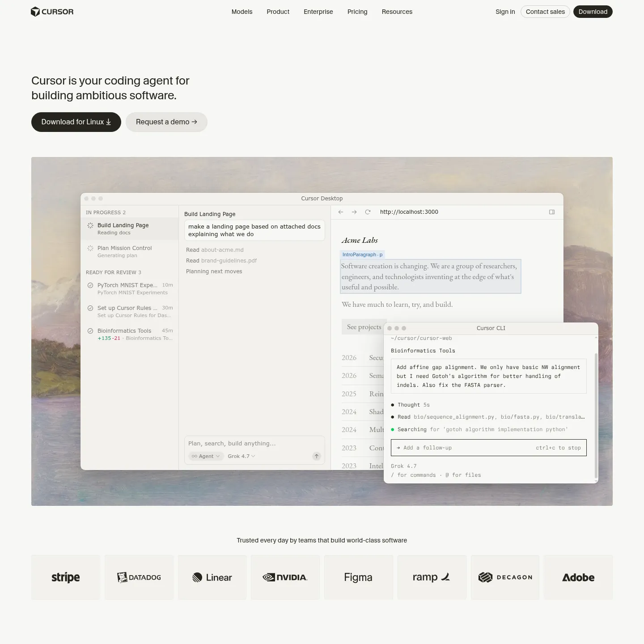Send the prompt with the up-arrow button
The image size is (644, 644).
click(x=317, y=456)
